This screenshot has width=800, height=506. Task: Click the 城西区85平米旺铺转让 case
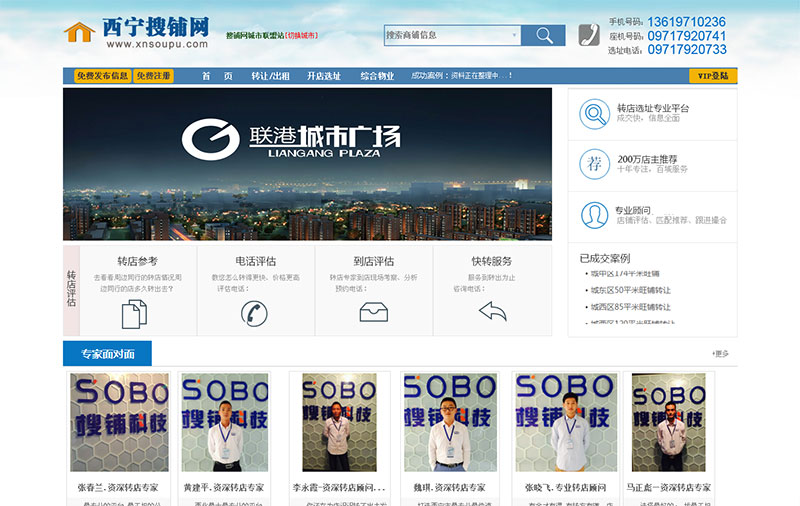tap(631, 307)
